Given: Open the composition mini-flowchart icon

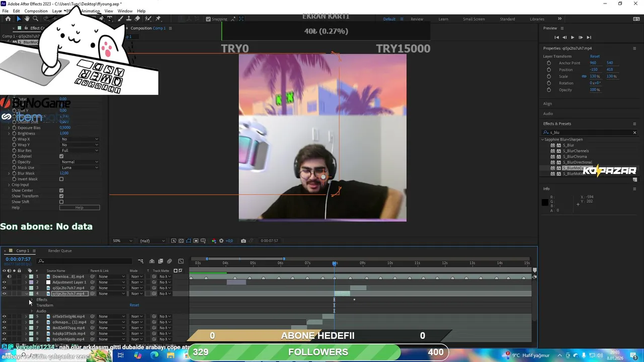Looking at the screenshot, I should click(141, 261).
